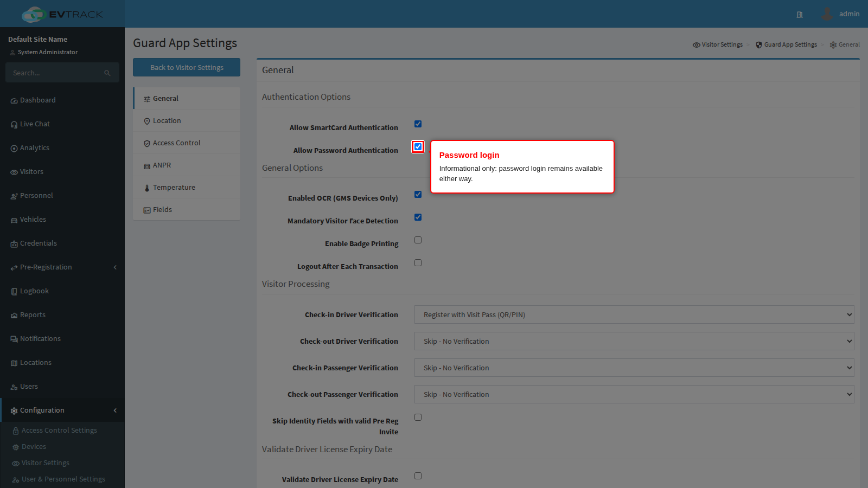Viewport: 868px width, 488px height.
Task: Click the Users icon in sidebar
Action: point(14,387)
